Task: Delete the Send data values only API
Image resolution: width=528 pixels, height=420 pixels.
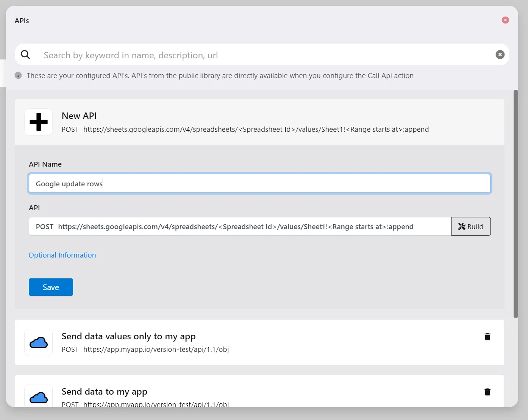Action: tap(487, 337)
